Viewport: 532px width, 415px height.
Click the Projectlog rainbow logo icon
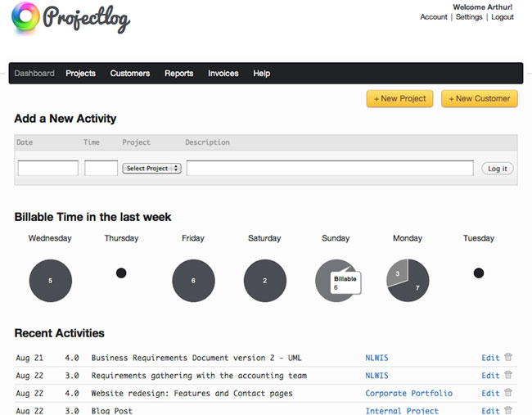click(x=25, y=16)
